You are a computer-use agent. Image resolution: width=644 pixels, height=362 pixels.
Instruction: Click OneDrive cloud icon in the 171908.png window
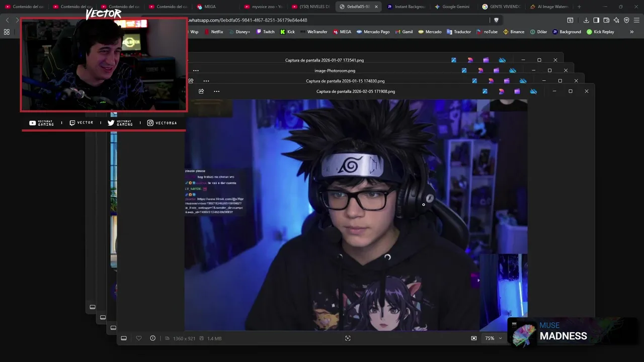[533, 92]
